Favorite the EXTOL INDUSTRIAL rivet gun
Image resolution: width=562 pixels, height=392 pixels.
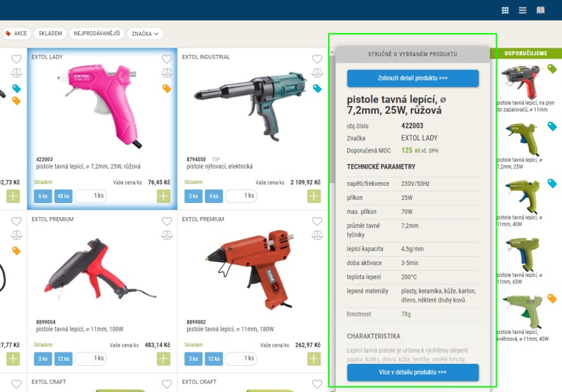[317, 59]
